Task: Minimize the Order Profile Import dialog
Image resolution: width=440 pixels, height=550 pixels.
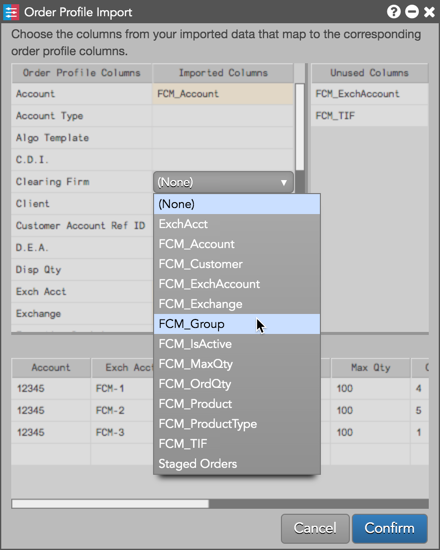Action: pos(412,12)
